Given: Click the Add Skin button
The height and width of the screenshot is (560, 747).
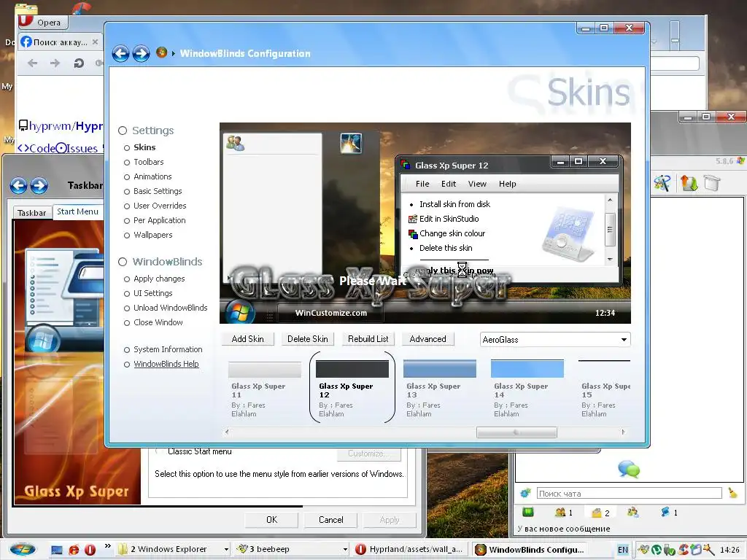Looking at the screenshot, I should coord(248,339).
